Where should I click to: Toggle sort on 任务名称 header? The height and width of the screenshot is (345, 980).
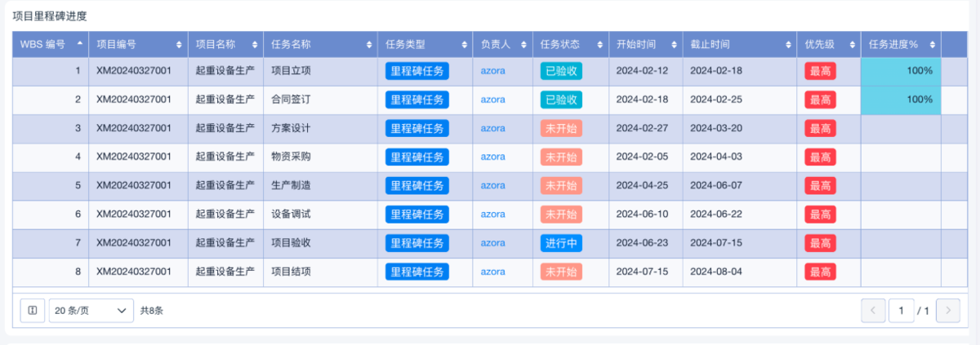[x=368, y=44]
